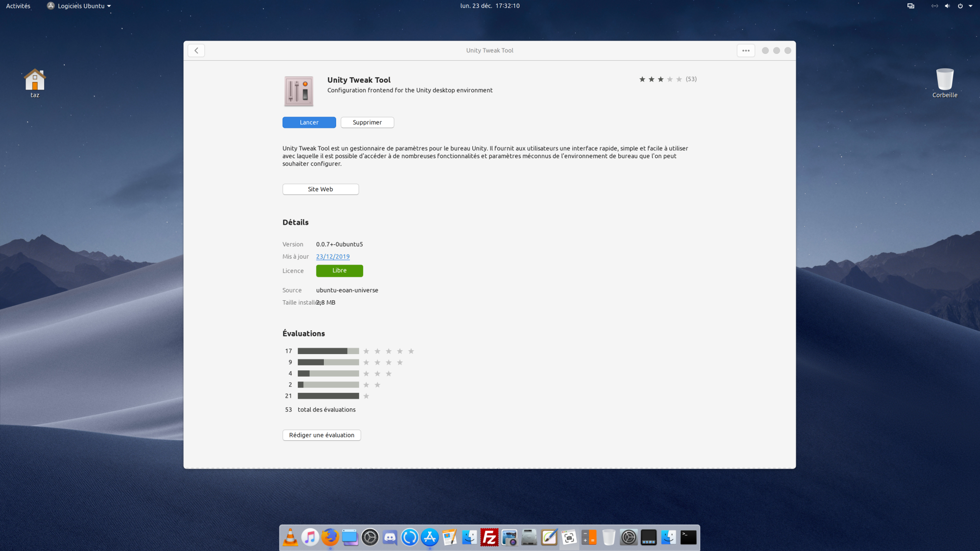Click Supprimer to remove the app
Viewport: 980px width, 551px height.
coord(367,122)
